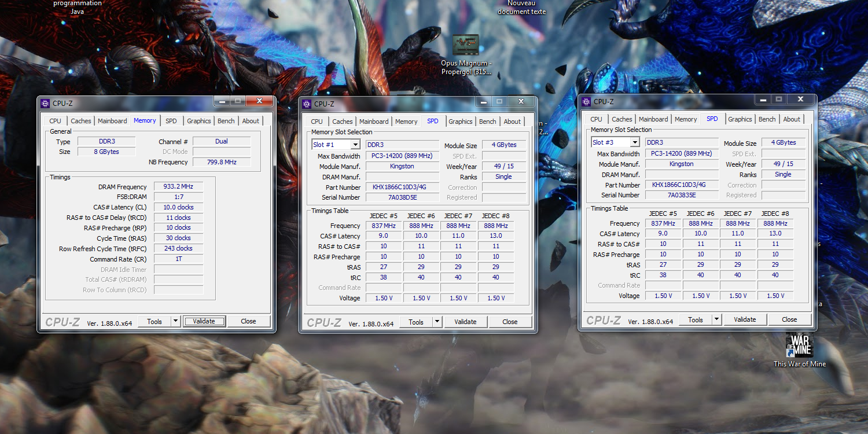
Task: Minimize the CPU-Z Memory tab window
Action: [221, 101]
